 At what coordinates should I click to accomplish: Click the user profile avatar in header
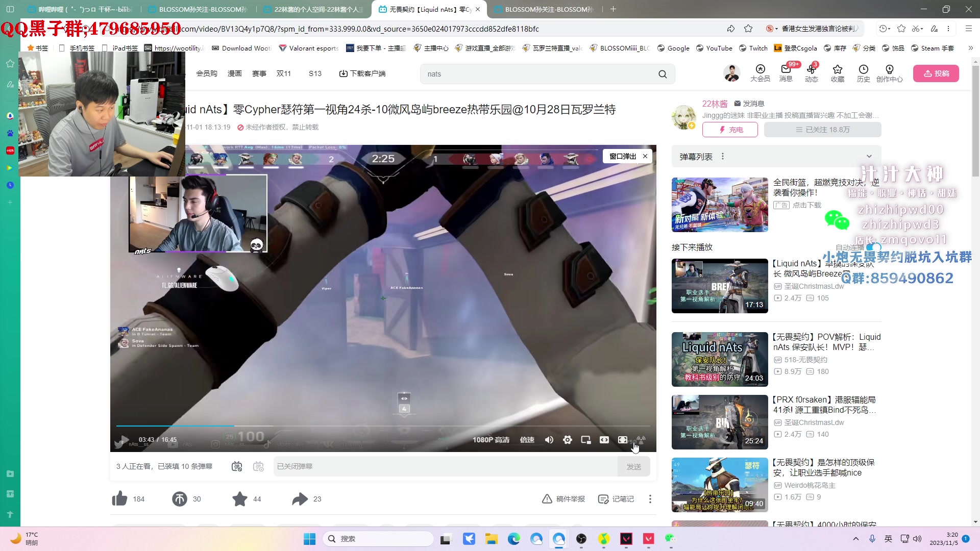point(732,73)
